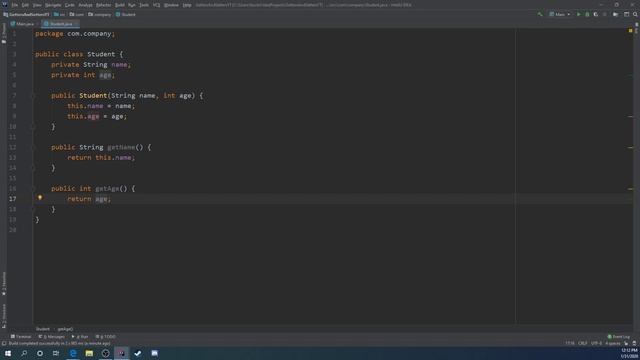Click the warning stripe mark near line 12
Screen dimensions: 640x360
tap(630, 147)
